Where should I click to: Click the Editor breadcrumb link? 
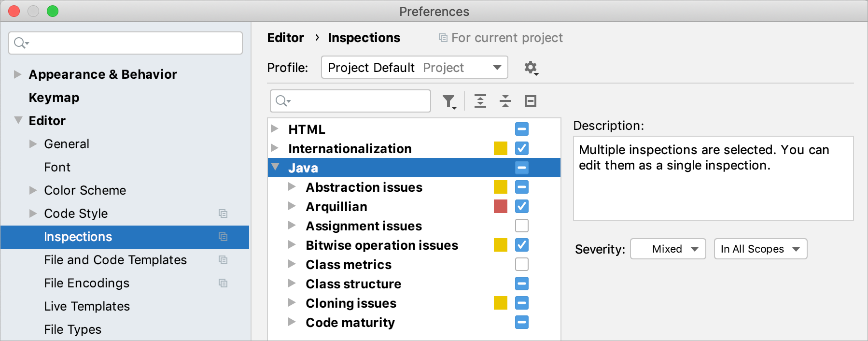[286, 38]
